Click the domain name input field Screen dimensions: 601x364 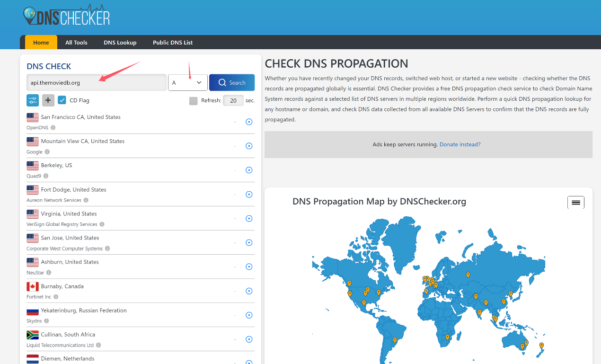point(97,82)
